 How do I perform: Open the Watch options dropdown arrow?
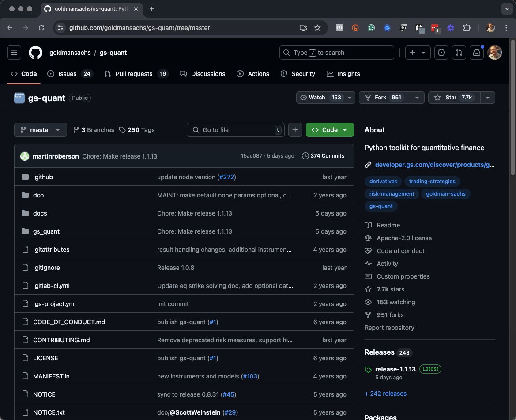pos(350,98)
